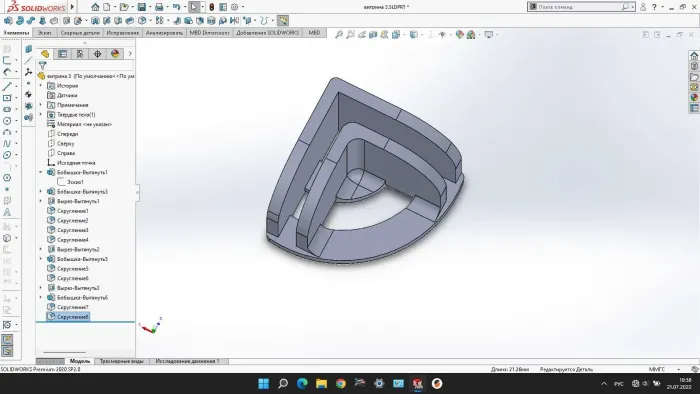The height and width of the screenshot is (394, 700).
Task: Select the Revolved Boss/Base feature icon
Action: 20,21
